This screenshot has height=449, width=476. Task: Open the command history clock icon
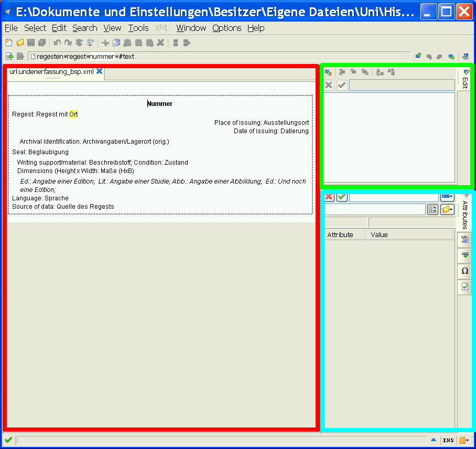(90, 43)
